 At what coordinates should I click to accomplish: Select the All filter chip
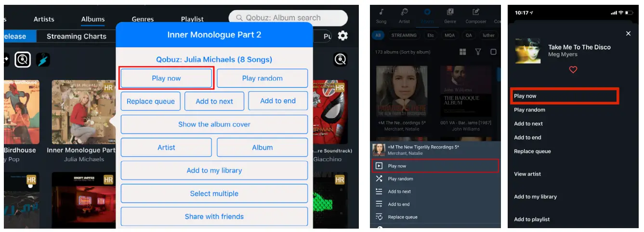(x=378, y=35)
